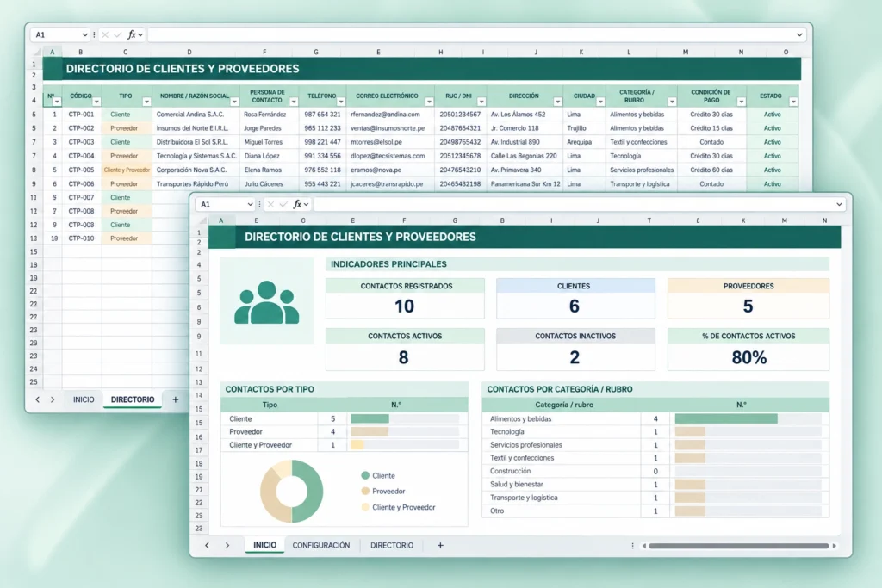Click the scroll-right arrow of the dashboard's horizontal scrollbar
This screenshot has width=882, height=588.
click(x=834, y=546)
